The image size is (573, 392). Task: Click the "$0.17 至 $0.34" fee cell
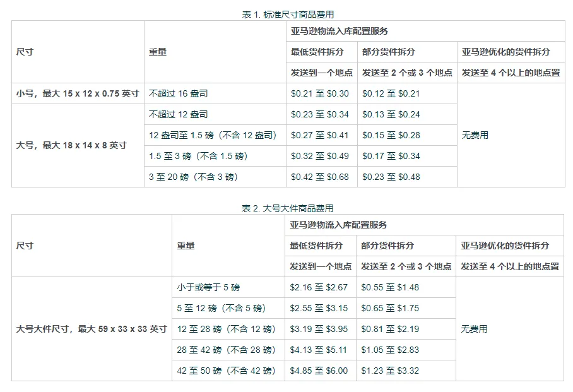[x=391, y=156]
